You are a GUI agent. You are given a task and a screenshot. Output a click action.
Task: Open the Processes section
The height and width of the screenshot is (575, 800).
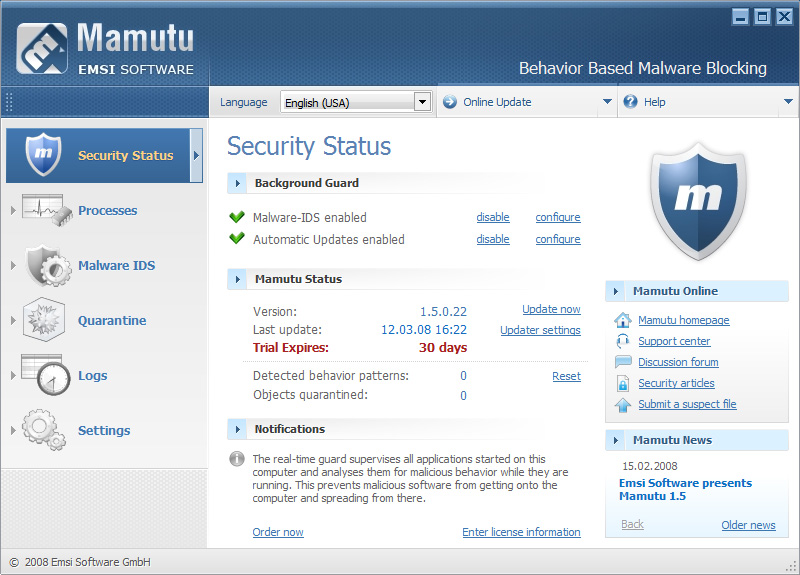107,210
